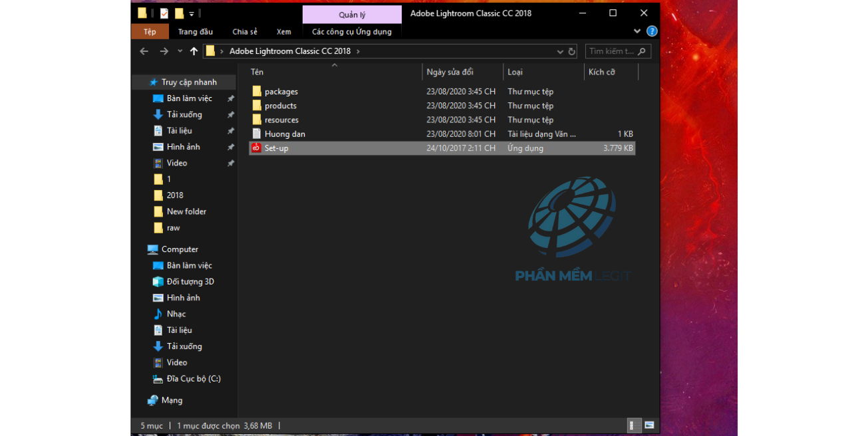This screenshot has width=868, height=436.
Task: Open pinned Tài liệu under quick access
Action: tap(179, 131)
